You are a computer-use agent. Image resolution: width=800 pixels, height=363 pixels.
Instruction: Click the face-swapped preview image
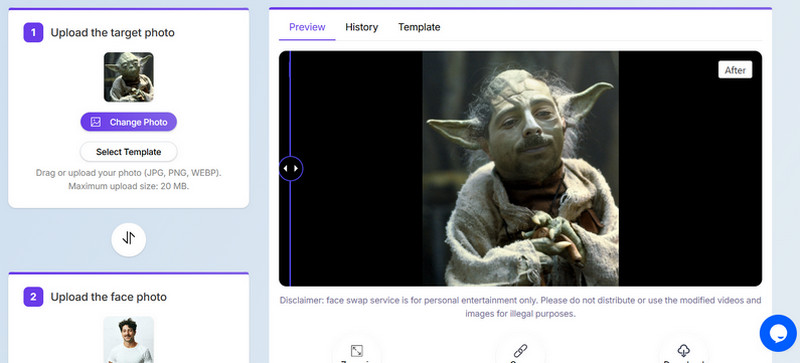coord(520,168)
